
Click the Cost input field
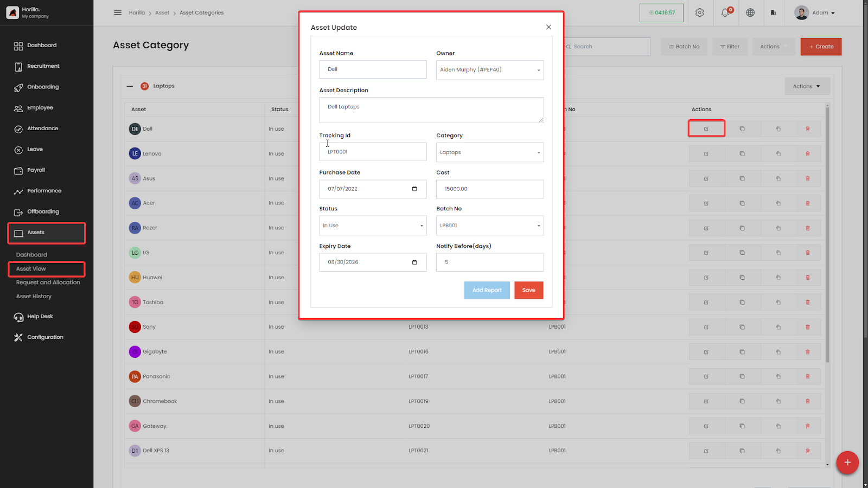point(490,189)
